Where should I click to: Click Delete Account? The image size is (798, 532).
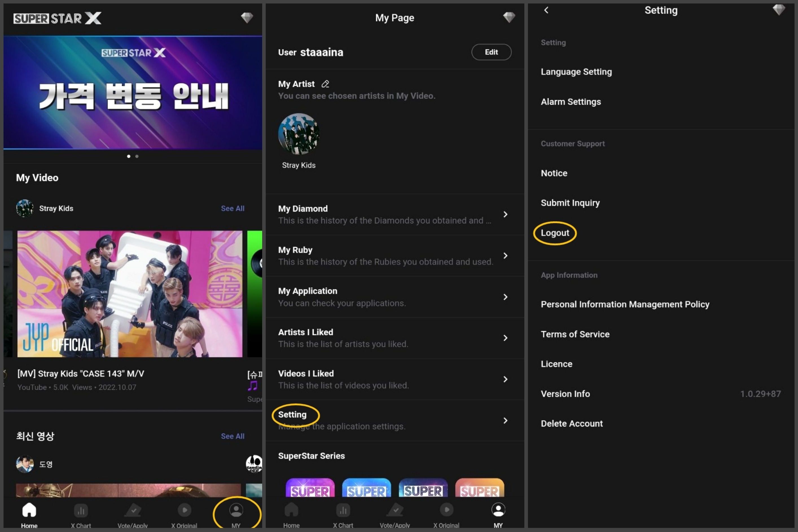coord(571,423)
